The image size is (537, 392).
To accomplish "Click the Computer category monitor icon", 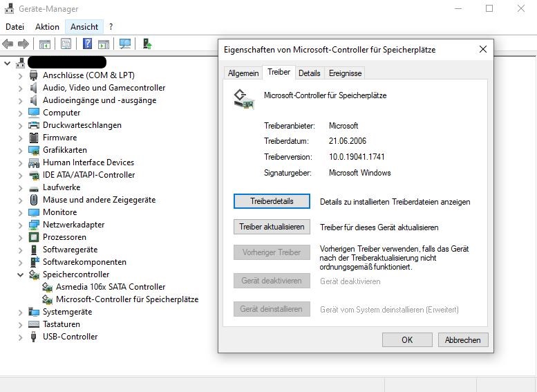I will click(x=34, y=113).
